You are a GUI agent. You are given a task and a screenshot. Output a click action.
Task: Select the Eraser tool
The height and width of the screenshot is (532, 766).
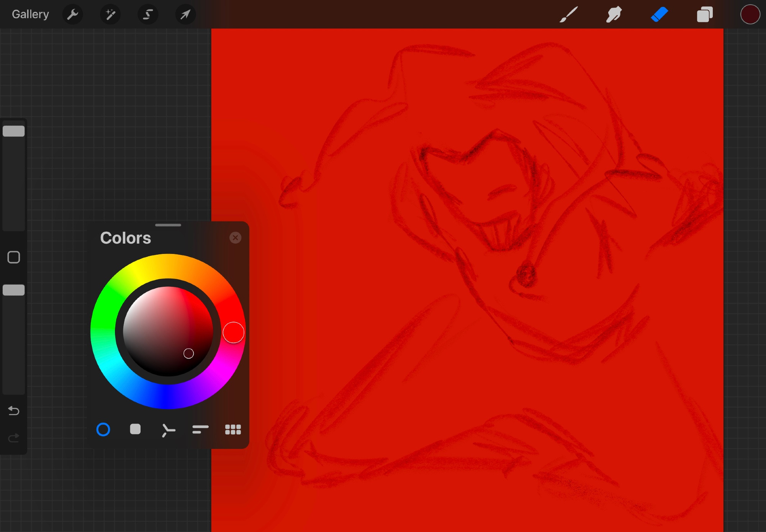click(660, 15)
